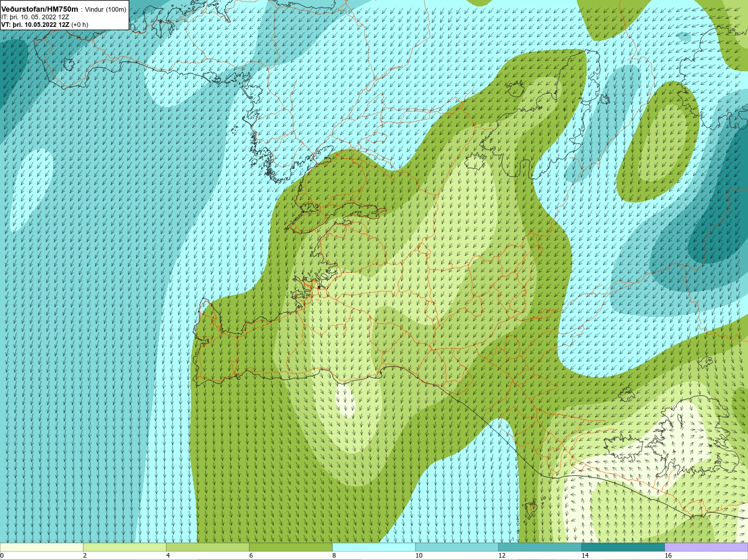The image size is (748, 560).
Task: Click the pale cream 0–2 legend swatch
Action: [x=41, y=547]
